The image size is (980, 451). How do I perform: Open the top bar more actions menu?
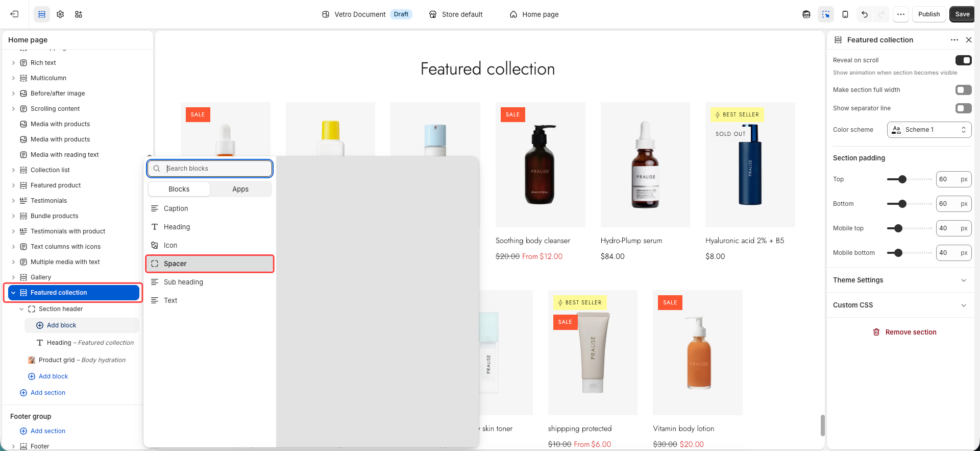tap(901, 14)
